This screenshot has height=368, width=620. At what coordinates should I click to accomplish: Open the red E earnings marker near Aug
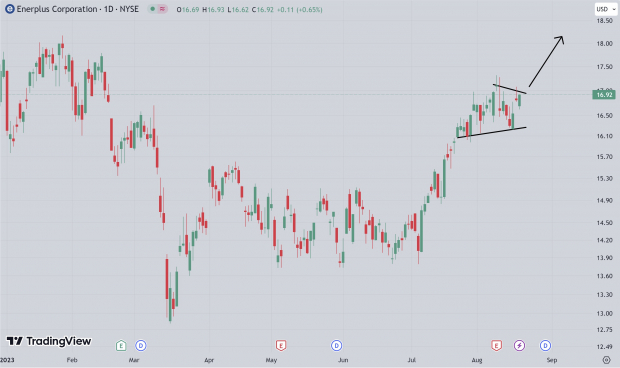pyautogui.click(x=496, y=346)
